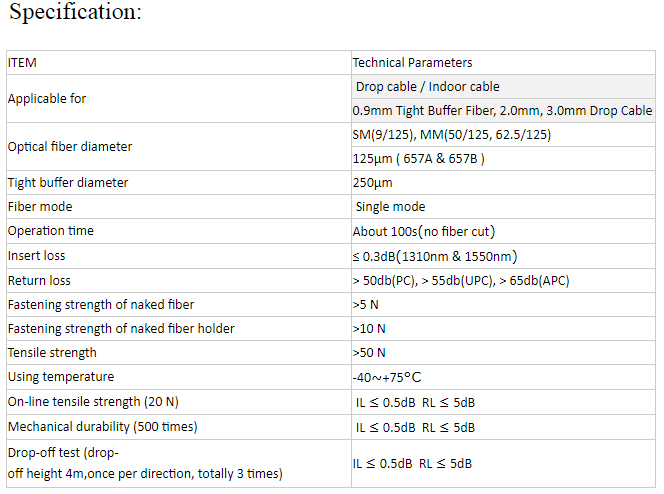
Task: Select the Applicable for row label
Action: pos(47,99)
